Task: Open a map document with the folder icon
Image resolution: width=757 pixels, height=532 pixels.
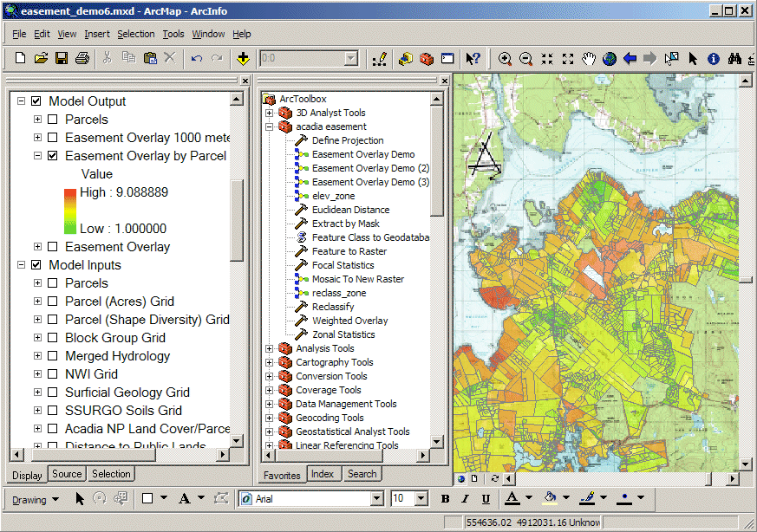Action: tap(41, 58)
